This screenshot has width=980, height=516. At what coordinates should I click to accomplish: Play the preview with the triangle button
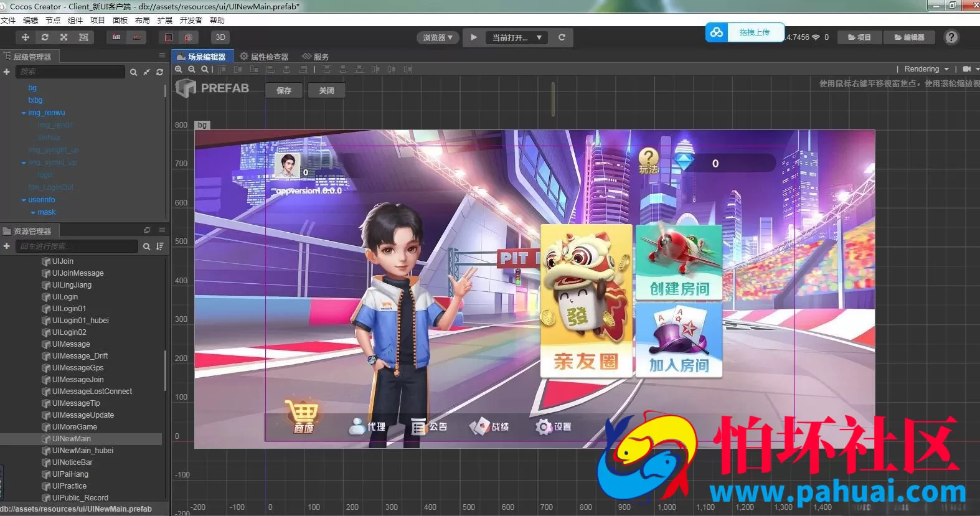474,37
